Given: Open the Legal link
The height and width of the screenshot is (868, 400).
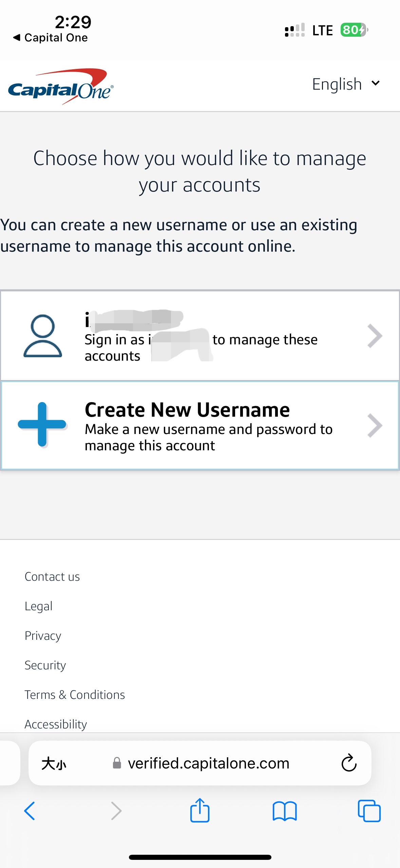Looking at the screenshot, I should 39,606.
